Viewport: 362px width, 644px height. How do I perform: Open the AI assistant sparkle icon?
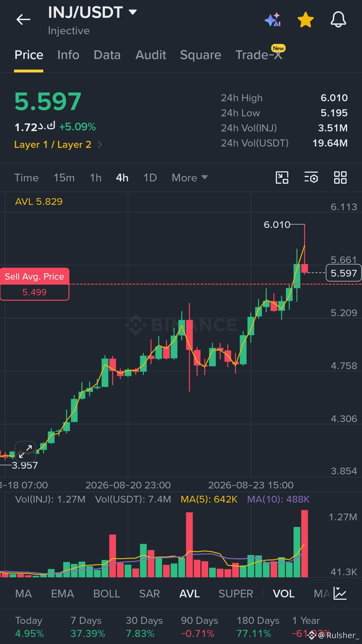[273, 20]
